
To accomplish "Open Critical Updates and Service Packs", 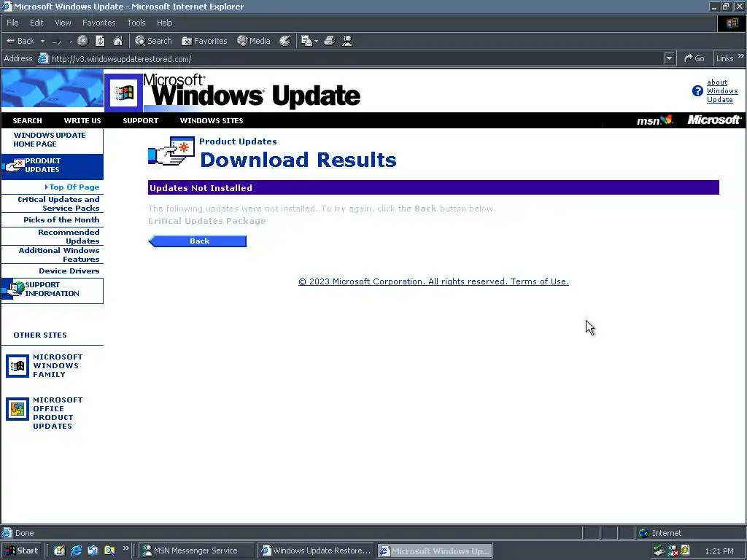I will (x=58, y=204).
